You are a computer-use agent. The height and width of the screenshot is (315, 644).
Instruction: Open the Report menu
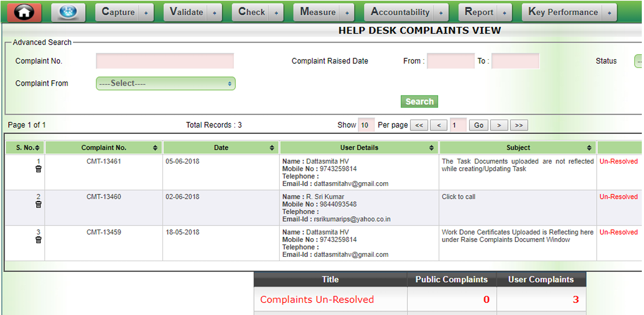(484, 12)
